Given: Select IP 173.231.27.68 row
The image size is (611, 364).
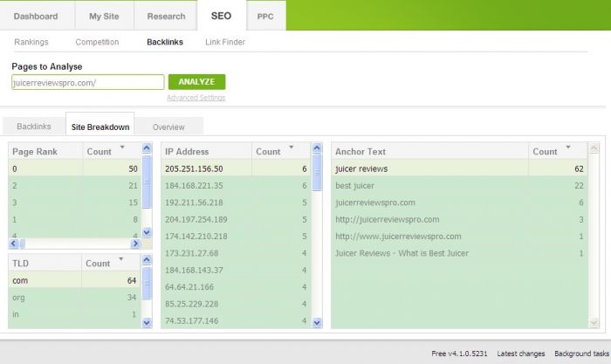Looking at the screenshot, I should [x=237, y=253].
